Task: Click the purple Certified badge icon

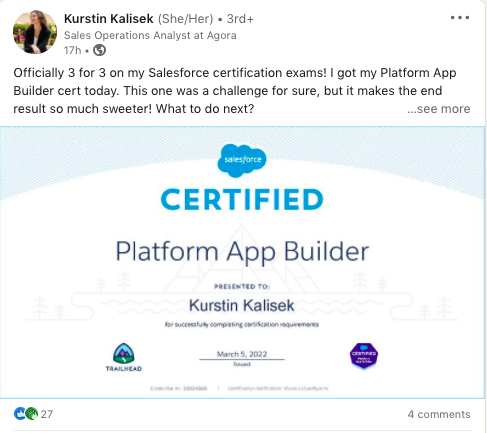Action: click(x=364, y=356)
